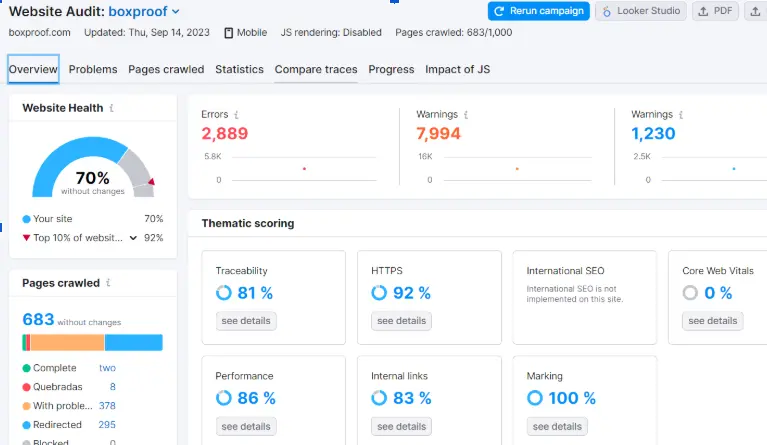Expand the Top 10% of websites dropdown

tap(133, 238)
